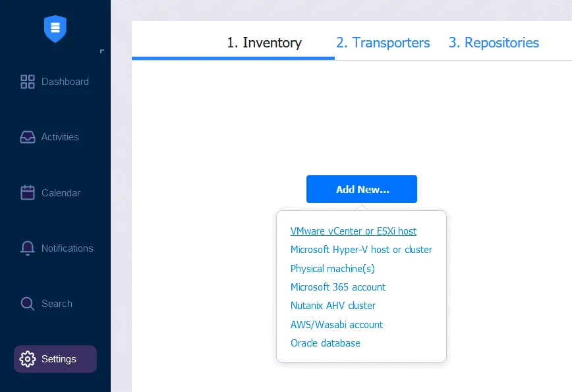
Task: Go to the 3. Repositories tab
Action: (x=494, y=43)
